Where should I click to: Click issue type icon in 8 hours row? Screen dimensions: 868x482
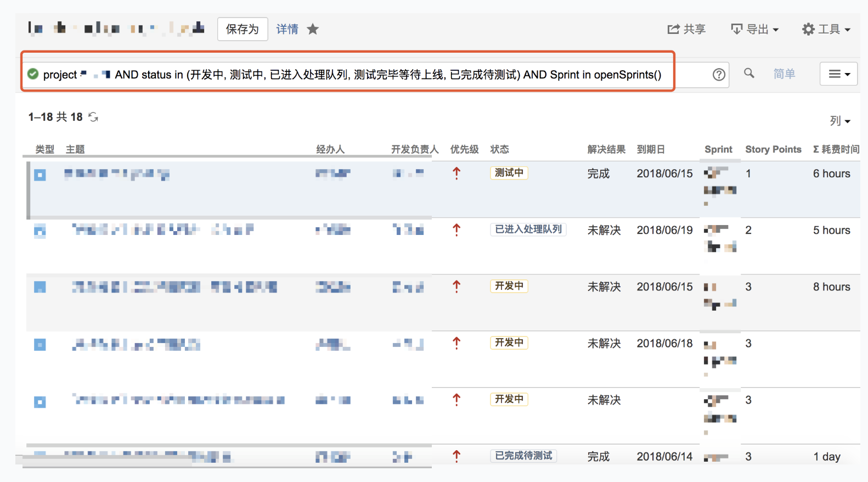coord(40,287)
